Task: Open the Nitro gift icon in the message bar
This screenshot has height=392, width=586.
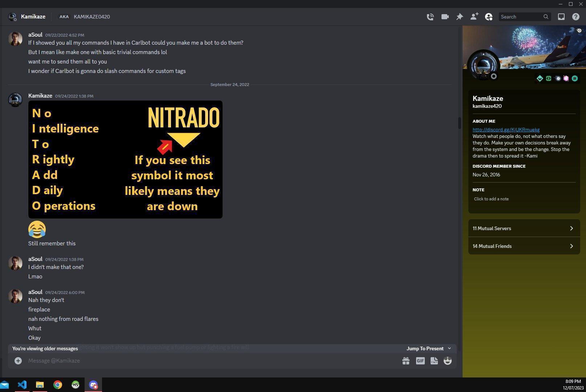Action: pos(406,360)
